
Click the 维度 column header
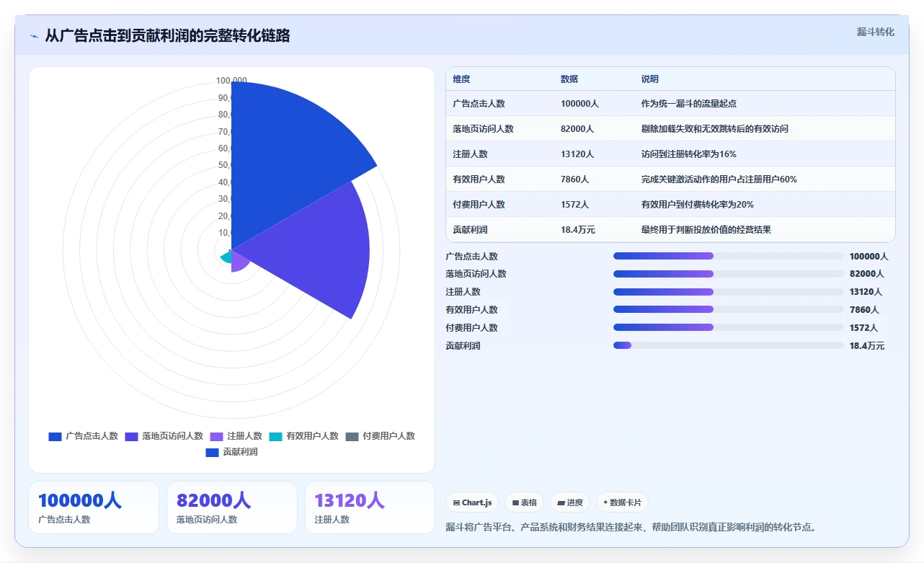461,79
